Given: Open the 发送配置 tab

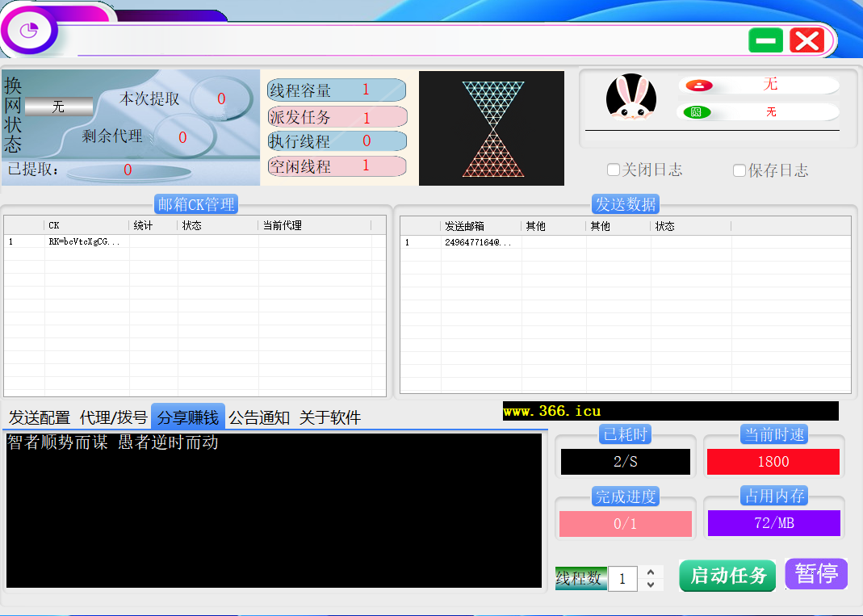Looking at the screenshot, I should [x=40, y=417].
